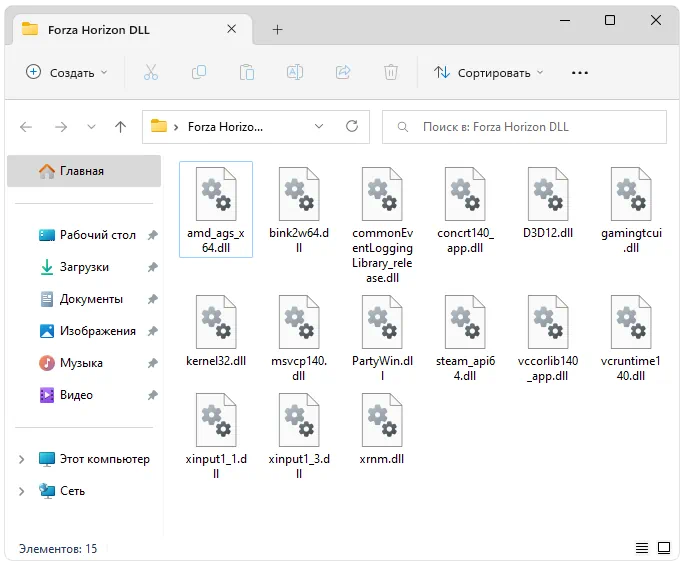Open Рабочий стол in the sidebar

[x=87, y=235]
